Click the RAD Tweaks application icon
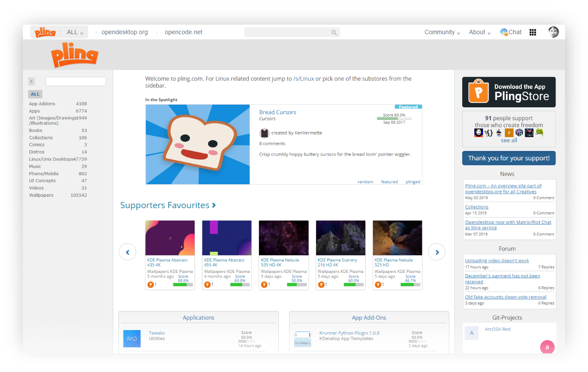 (132, 339)
